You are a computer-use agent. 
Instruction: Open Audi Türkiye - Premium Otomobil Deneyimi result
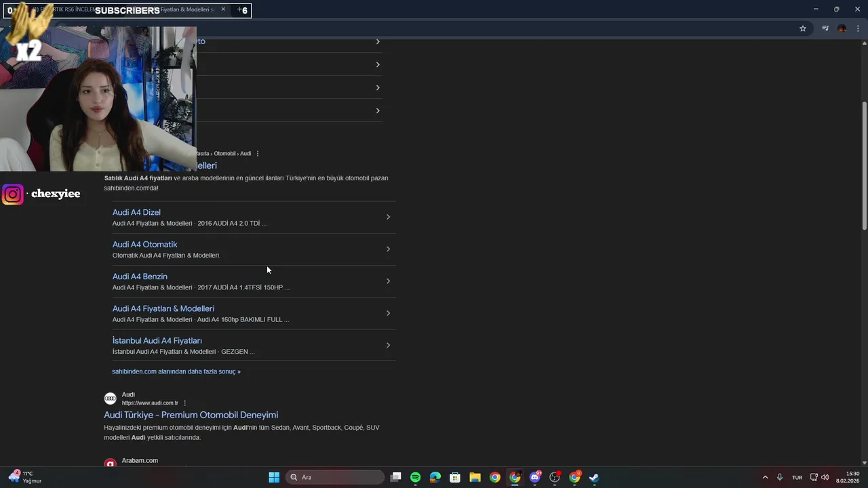click(191, 415)
